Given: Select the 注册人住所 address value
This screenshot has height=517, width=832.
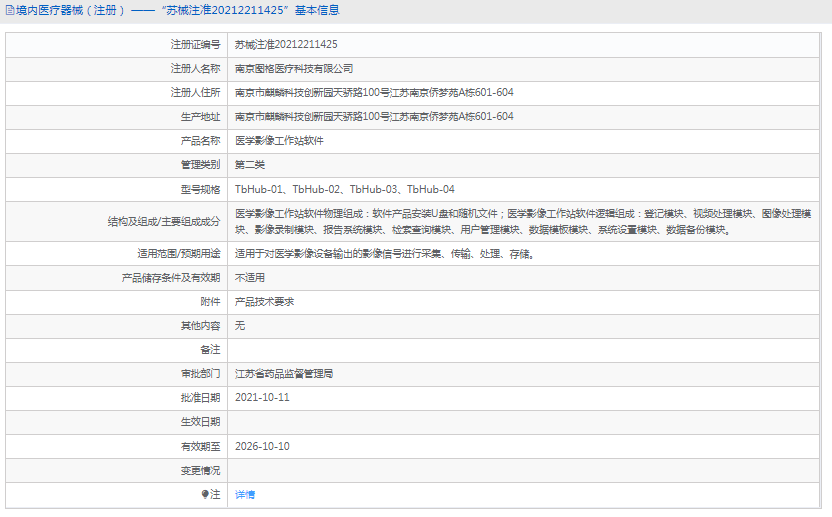Looking at the screenshot, I should click(x=374, y=92).
